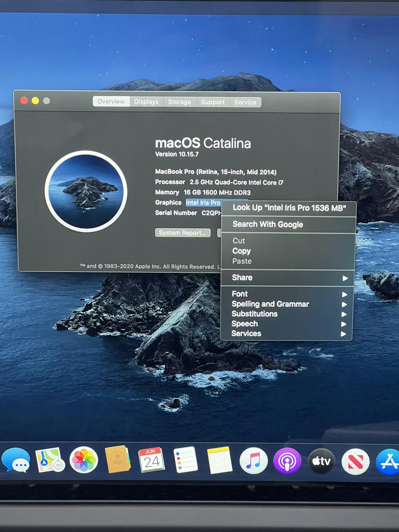Viewport: 399px width, 532px height.
Task: Click the Memory label
Action: pos(167,193)
